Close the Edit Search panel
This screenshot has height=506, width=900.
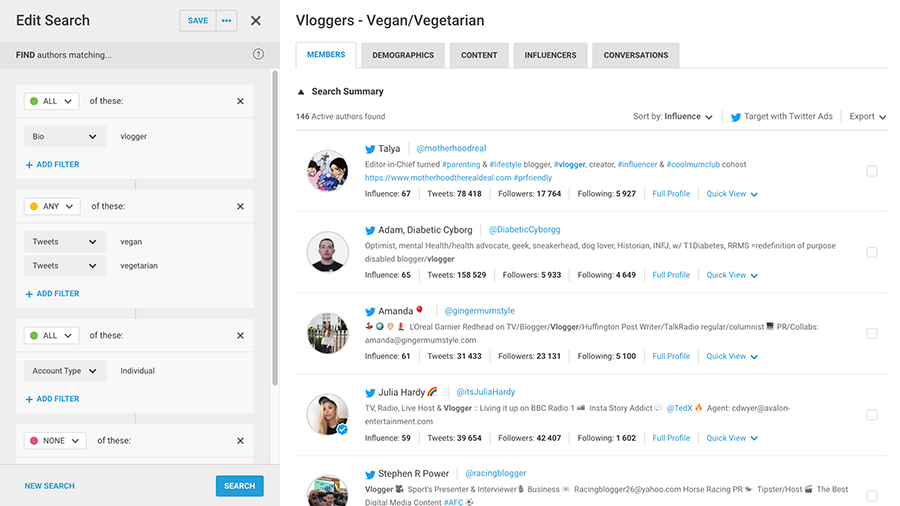pyautogui.click(x=256, y=21)
